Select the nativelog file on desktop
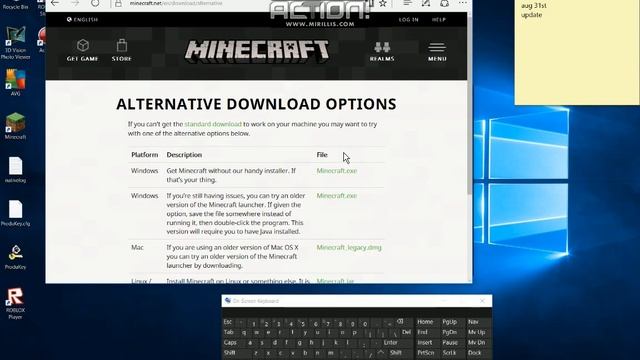Viewport: 640px width, 360px height. point(16,170)
